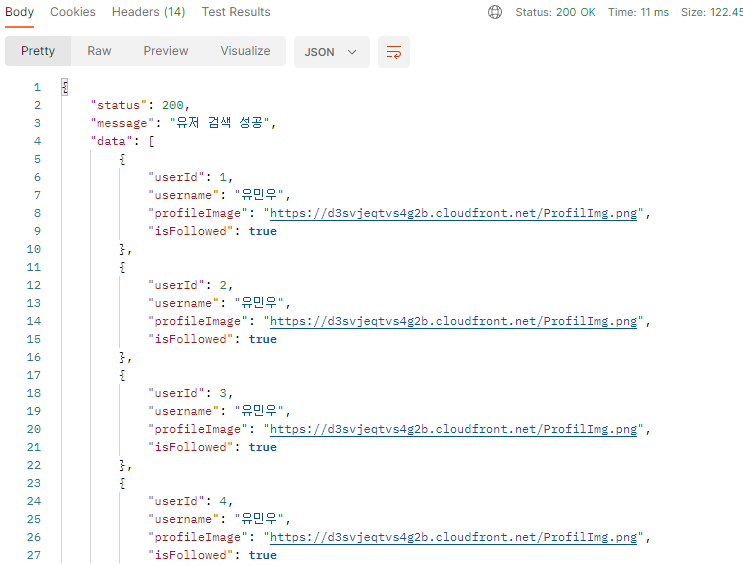Click the closing brace on line 10
This screenshot has height=566, width=743.
[122, 249]
